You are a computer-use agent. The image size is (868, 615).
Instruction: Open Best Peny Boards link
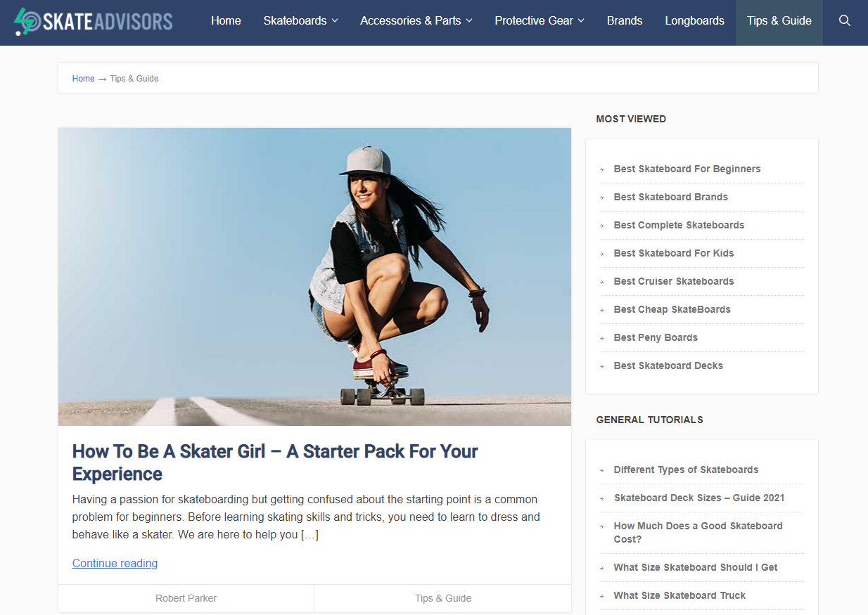click(x=656, y=337)
